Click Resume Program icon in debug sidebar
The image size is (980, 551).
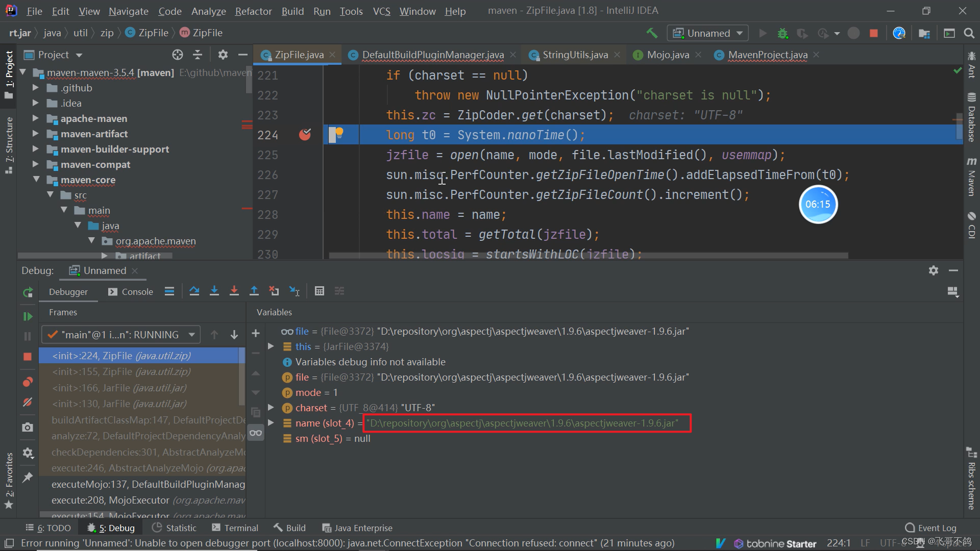tap(28, 316)
